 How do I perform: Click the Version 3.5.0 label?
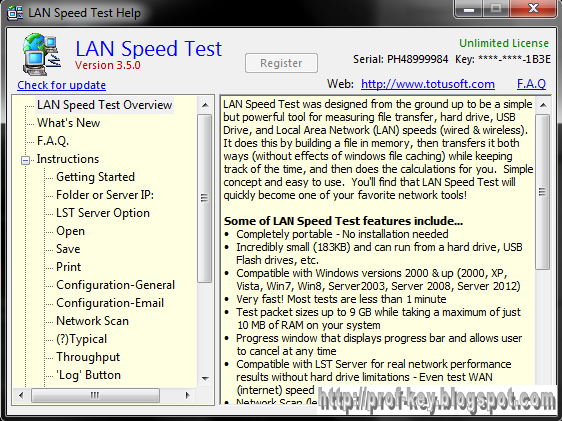(x=108, y=65)
